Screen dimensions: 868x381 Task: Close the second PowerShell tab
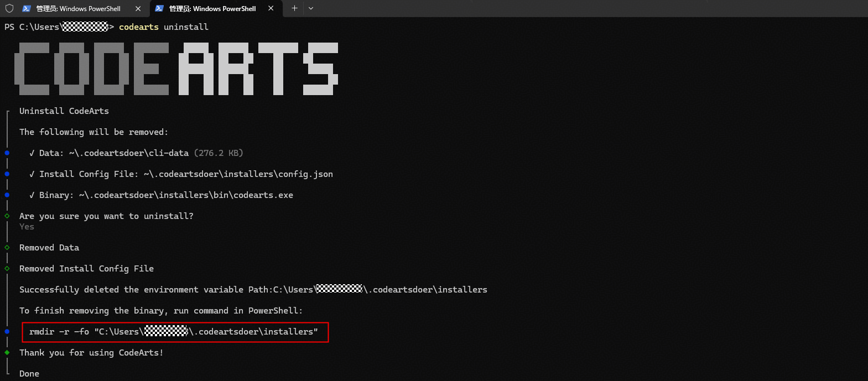tap(271, 8)
